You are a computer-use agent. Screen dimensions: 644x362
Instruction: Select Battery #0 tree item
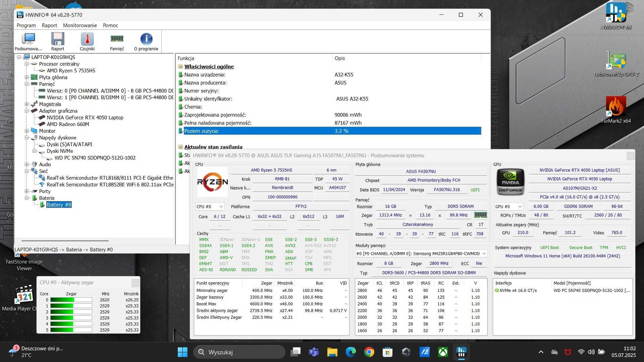59,205
